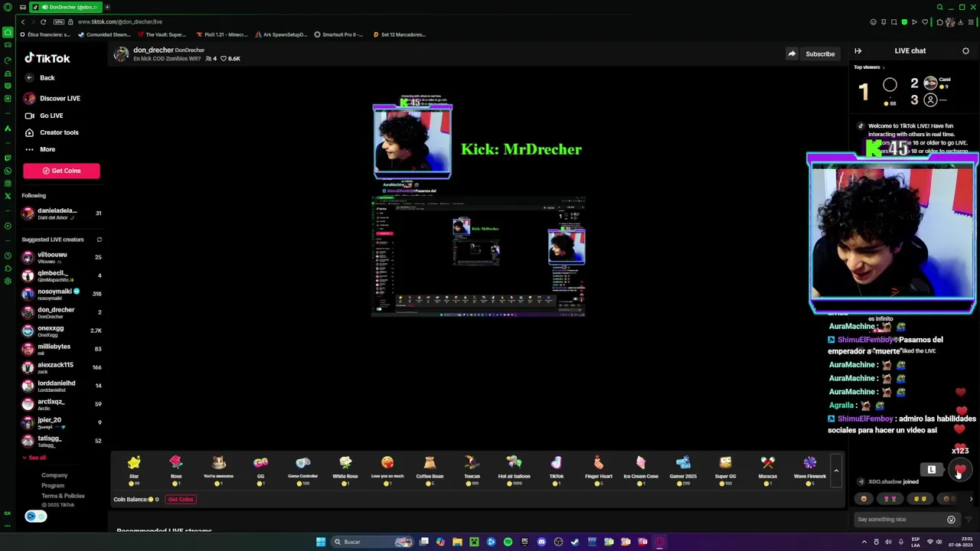
Task: Open nosoymaiki's live stream
Action: (61, 294)
